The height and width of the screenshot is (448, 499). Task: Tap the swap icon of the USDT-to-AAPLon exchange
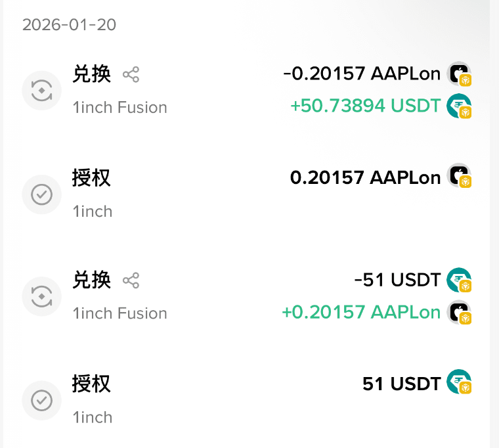(41, 296)
